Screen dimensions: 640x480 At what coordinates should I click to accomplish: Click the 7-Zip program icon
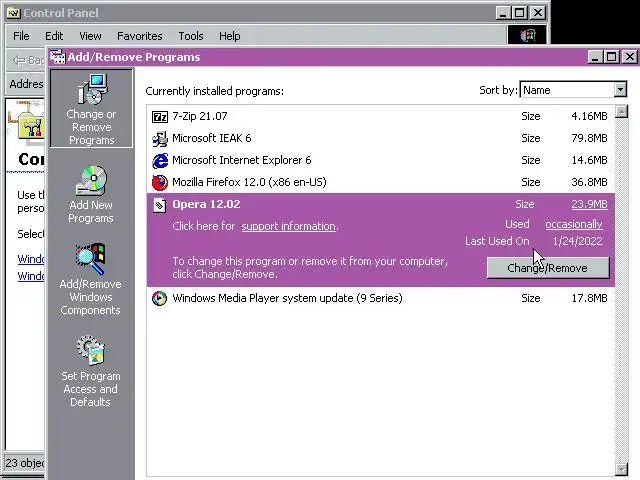click(160, 117)
